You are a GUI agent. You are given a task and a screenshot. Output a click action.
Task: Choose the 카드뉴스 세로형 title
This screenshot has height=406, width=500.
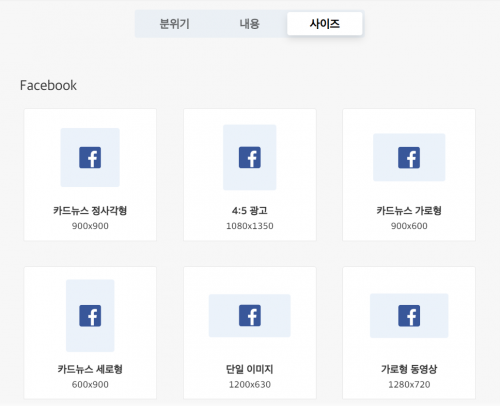coord(90,369)
